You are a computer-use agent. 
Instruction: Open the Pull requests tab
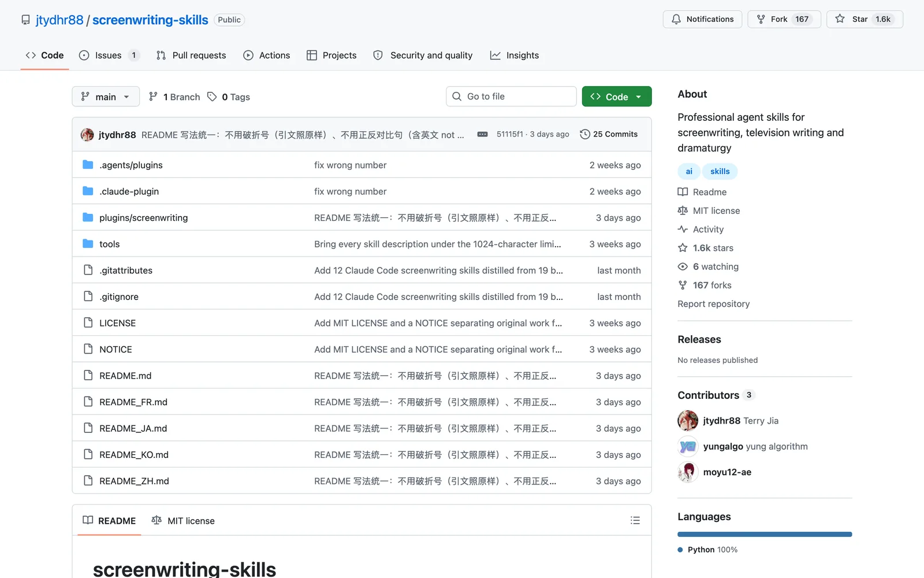point(191,55)
